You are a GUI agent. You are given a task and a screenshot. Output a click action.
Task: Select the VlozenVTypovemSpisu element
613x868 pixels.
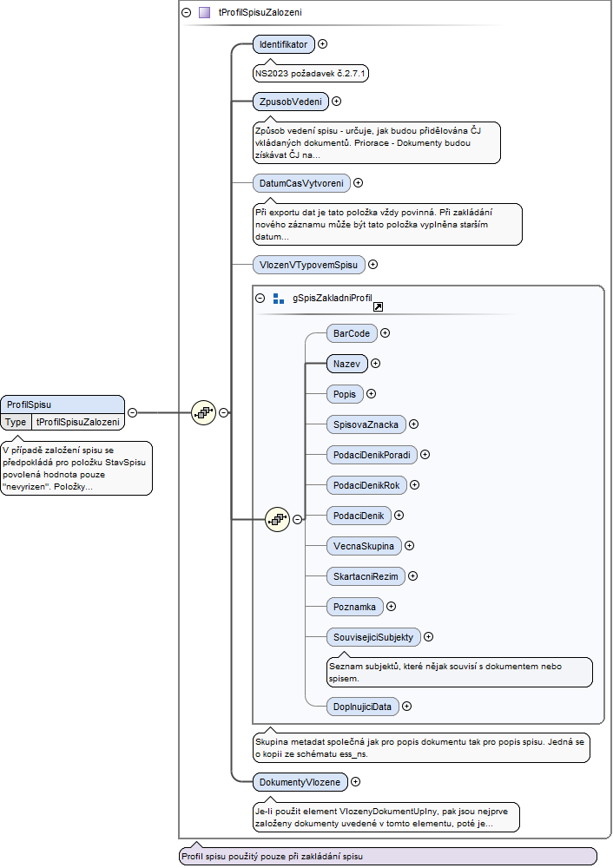pos(309,265)
